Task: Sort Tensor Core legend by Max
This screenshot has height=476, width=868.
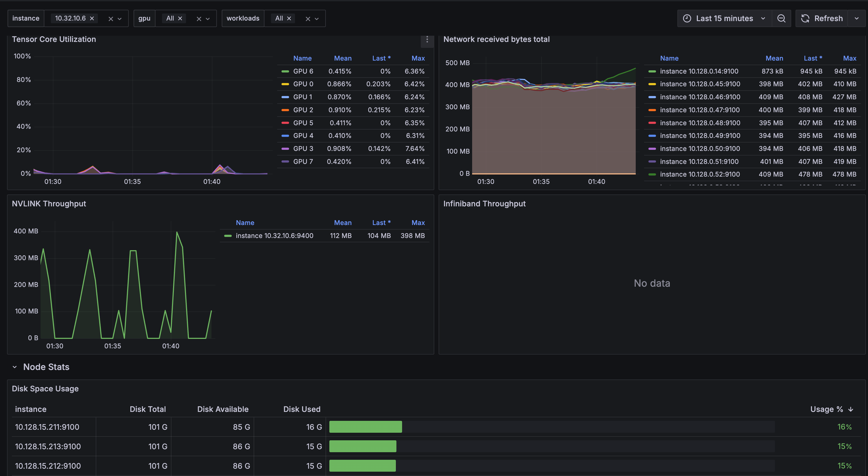Action: 418,58
